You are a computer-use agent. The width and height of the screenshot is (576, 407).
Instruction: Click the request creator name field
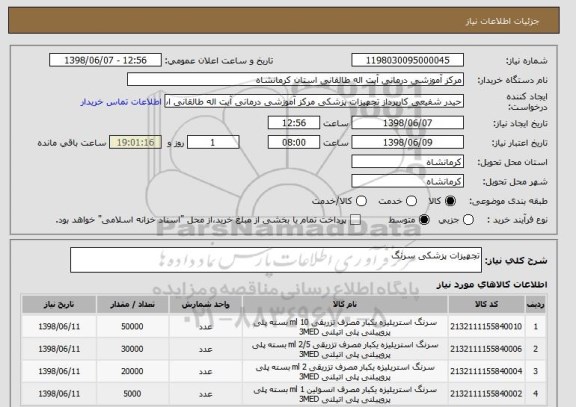pyautogui.click(x=314, y=102)
